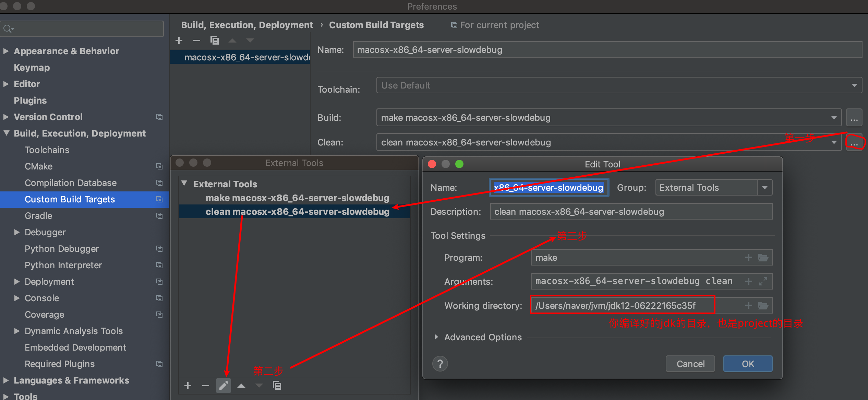Click copy target icon in top toolbar

pos(215,40)
